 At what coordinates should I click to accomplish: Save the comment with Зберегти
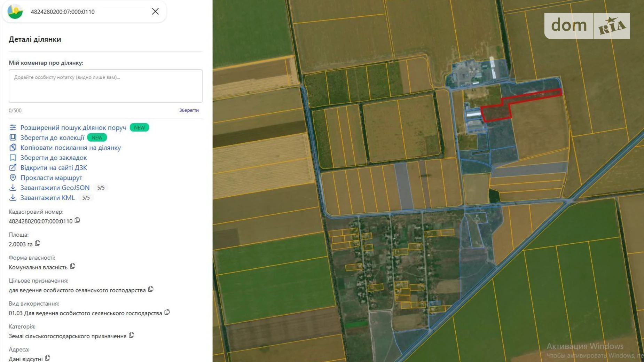(x=189, y=110)
